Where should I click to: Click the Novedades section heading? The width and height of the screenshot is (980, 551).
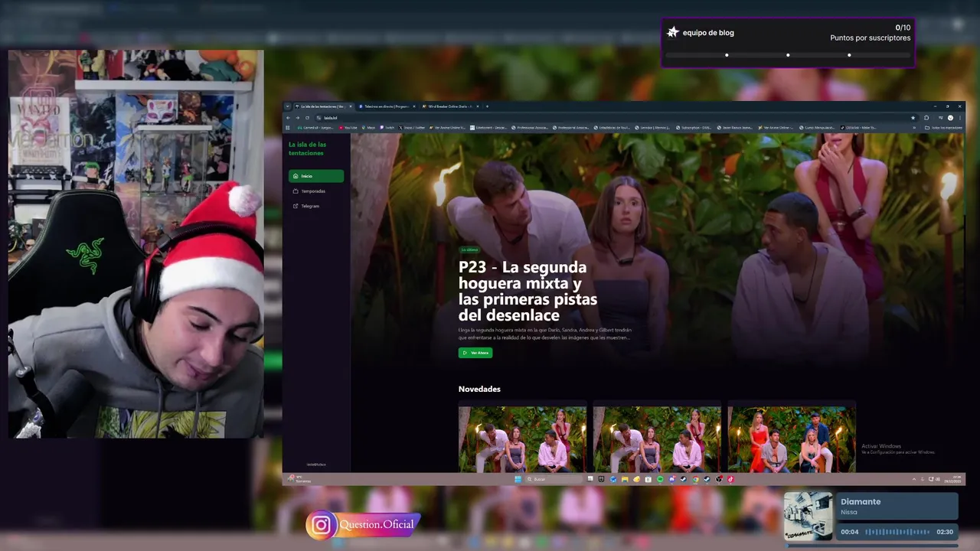pos(479,389)
